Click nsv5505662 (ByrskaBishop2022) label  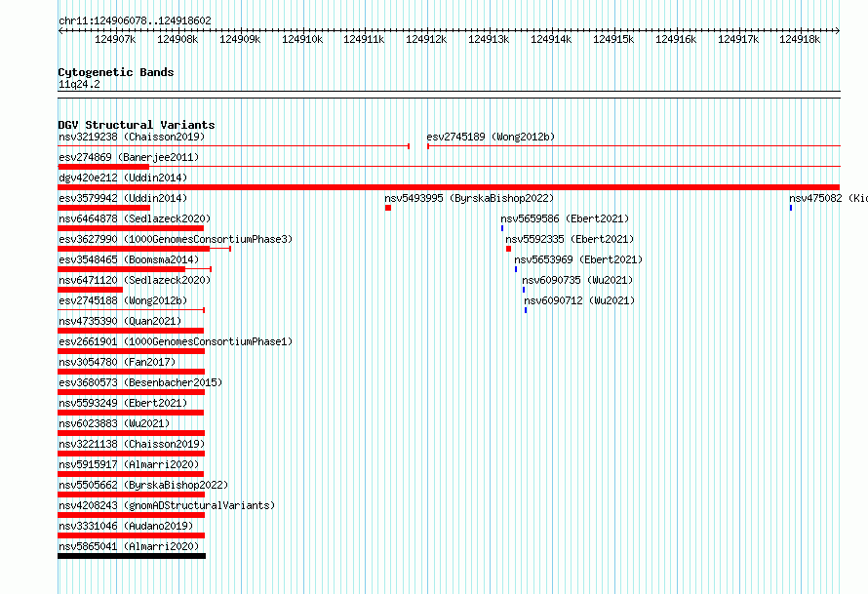point(143,485)
